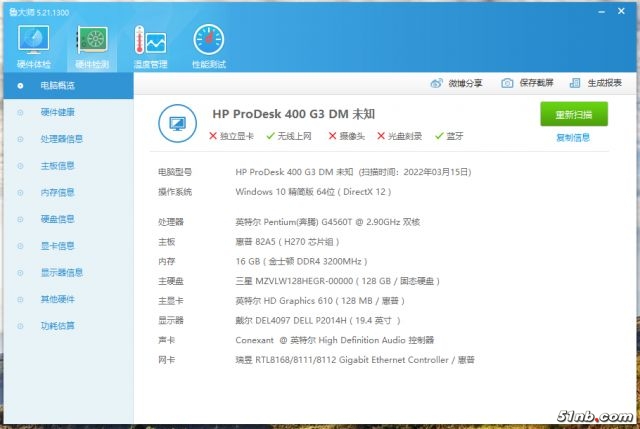Viewport: 640px width, 429px height.
Task: Select 电脑概览 in the left sidebar
Action: point(57,86)
